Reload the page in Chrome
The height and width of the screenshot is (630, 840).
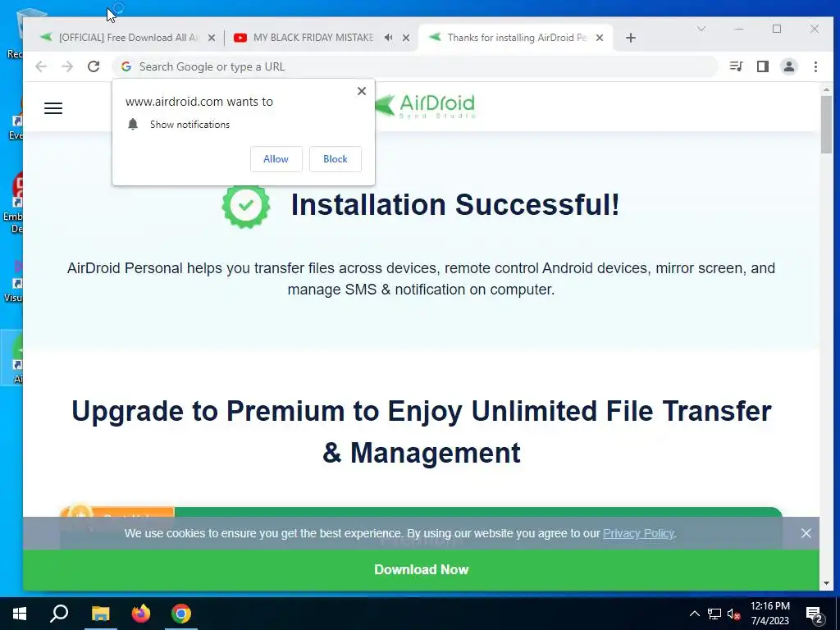(94, 66)
